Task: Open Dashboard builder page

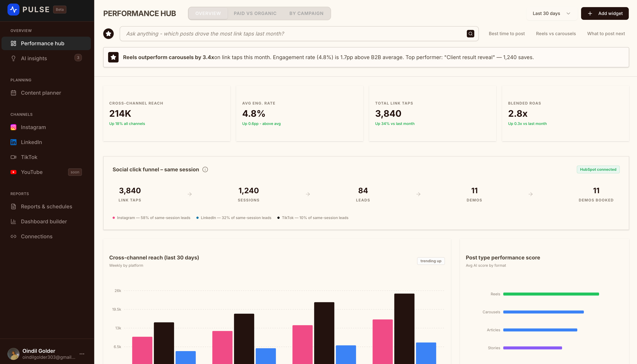Action: click(46, 221)
